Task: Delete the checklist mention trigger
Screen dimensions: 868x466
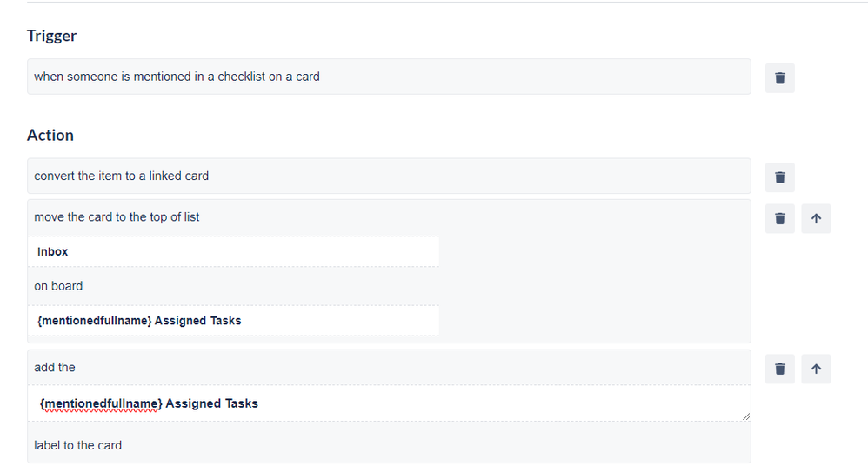Action: [x=779, y=78]
